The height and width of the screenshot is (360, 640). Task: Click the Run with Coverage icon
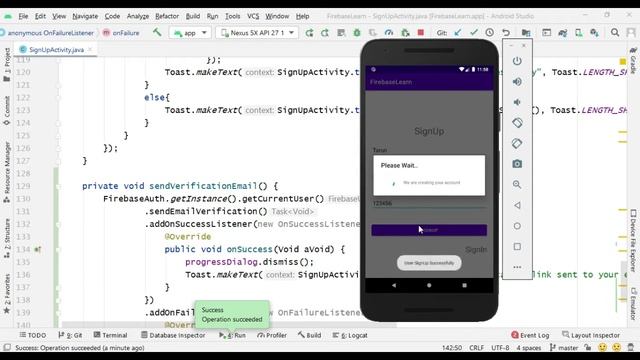(373, 33)
